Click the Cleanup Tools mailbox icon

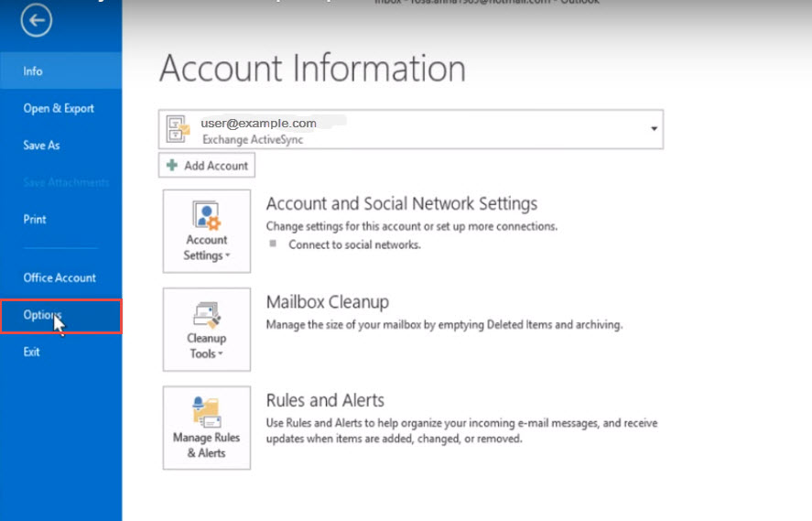206,313
